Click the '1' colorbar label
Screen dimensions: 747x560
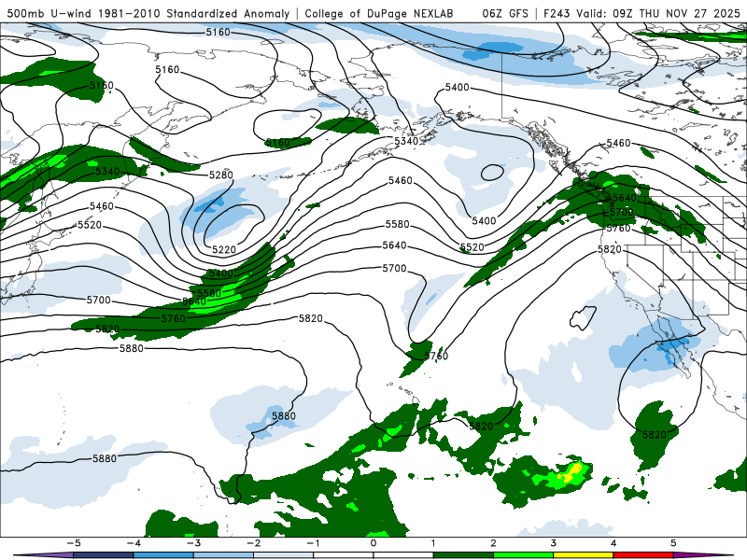(433, 543)
